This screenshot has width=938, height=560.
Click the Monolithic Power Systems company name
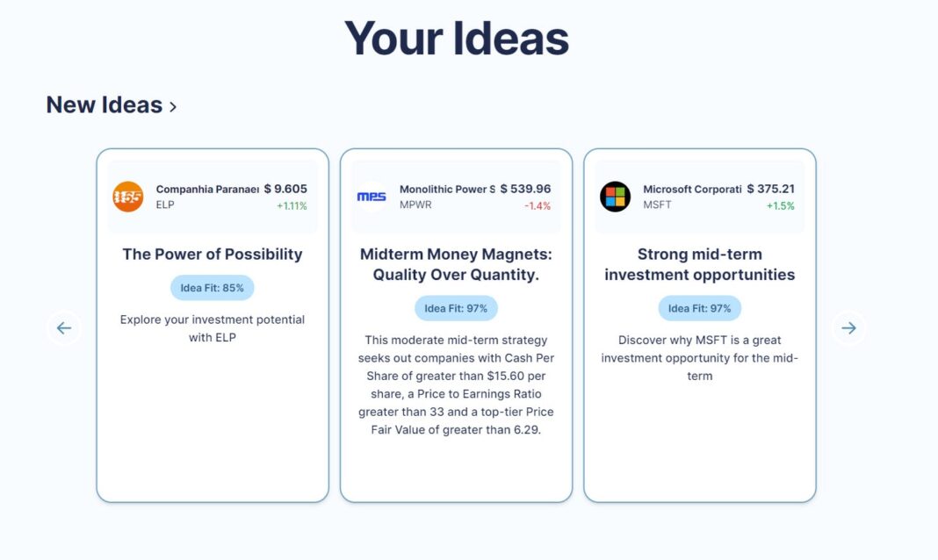tap(447, 190)
